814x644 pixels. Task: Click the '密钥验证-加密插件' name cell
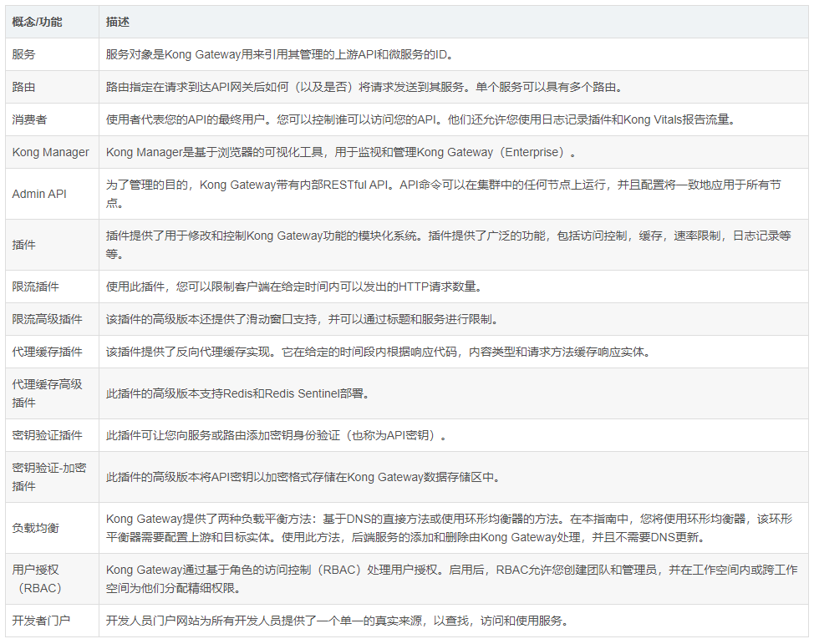tap(52, 477)
